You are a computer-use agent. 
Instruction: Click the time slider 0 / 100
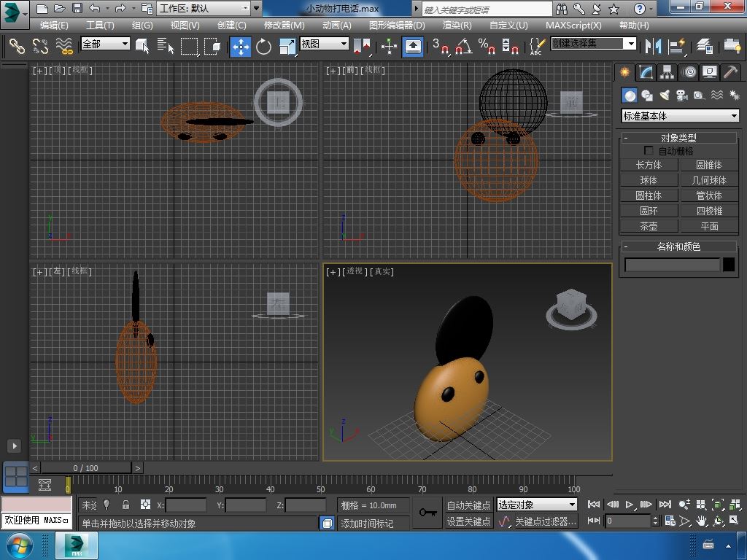pos(86,468)
